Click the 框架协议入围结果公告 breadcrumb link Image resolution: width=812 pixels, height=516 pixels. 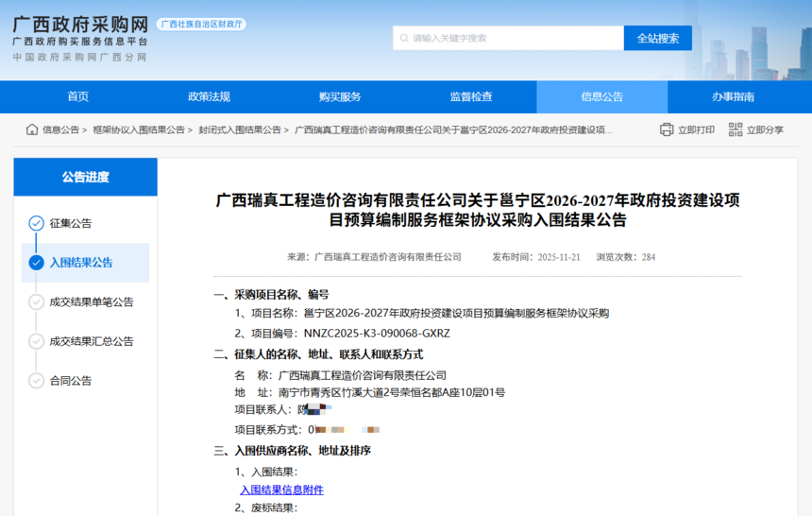[x=139, y=129]
